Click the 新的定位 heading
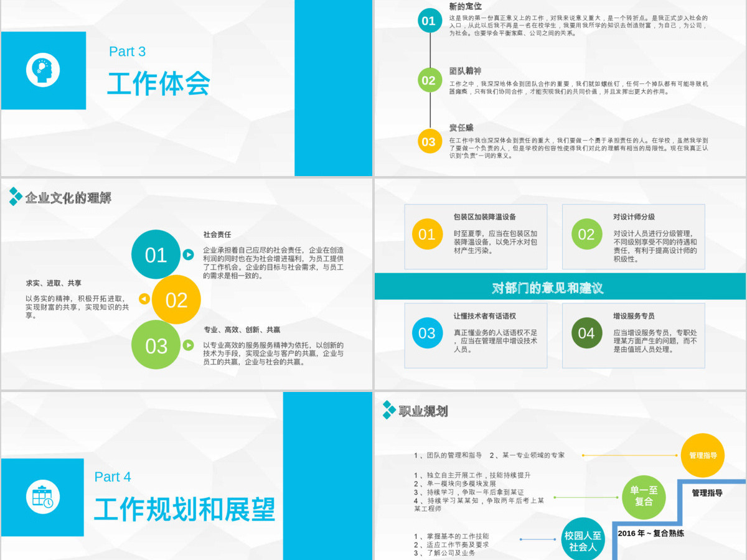 coord(466,6)
